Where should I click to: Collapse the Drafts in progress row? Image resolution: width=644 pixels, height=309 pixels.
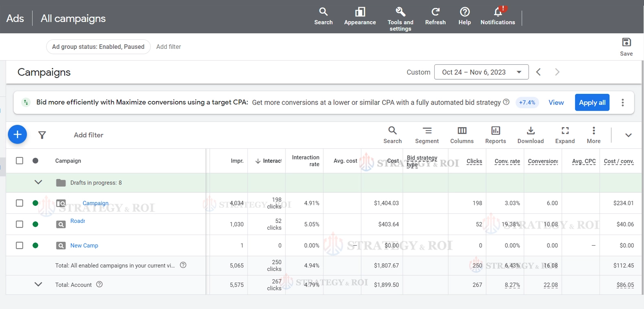coord(38,182)
